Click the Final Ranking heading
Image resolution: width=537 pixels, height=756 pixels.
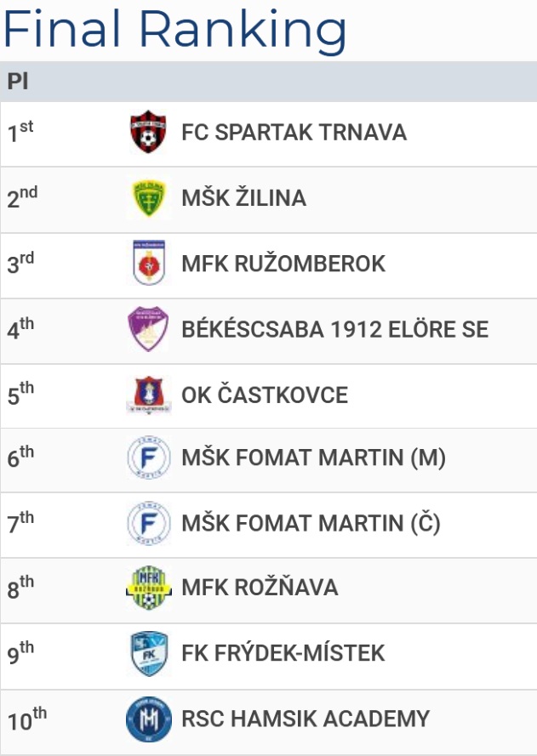coord(174,30)
